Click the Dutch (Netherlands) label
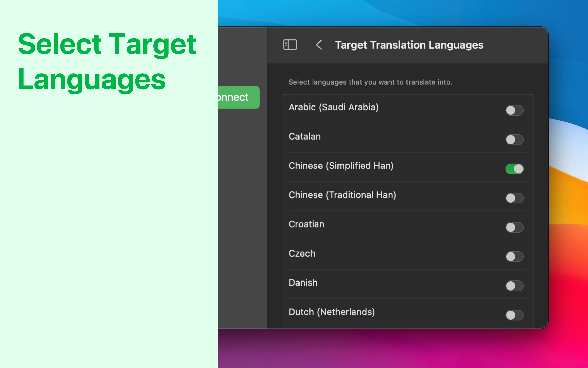Image resolution: width=588 pixels, height=368 pixels. point(332,312)
